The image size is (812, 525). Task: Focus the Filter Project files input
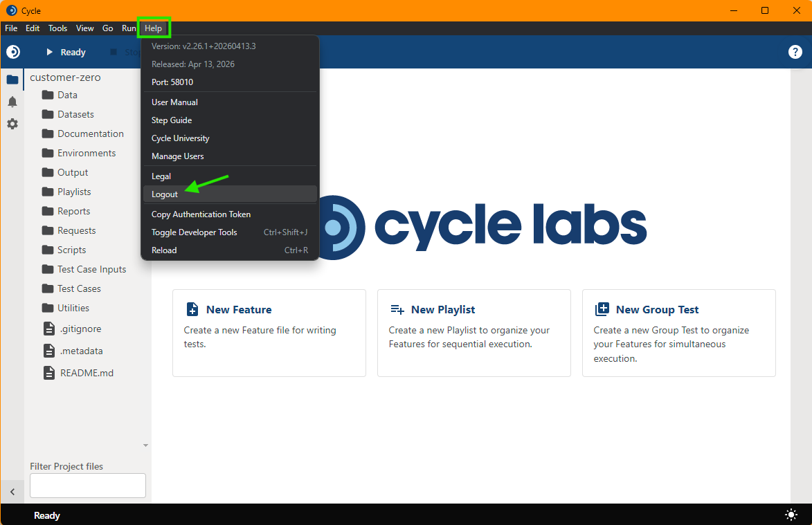(x=87, y=485)
